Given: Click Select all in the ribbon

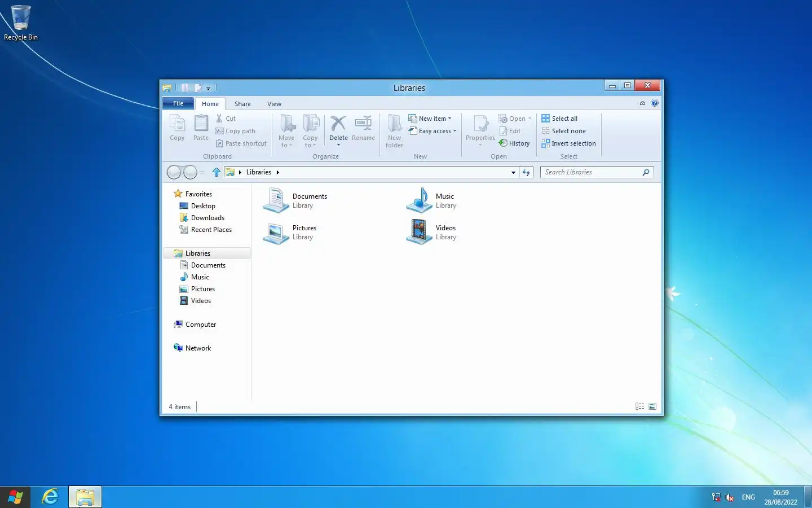Looking at the screenshot, I should pyautogui.click(x=559, y=119).
